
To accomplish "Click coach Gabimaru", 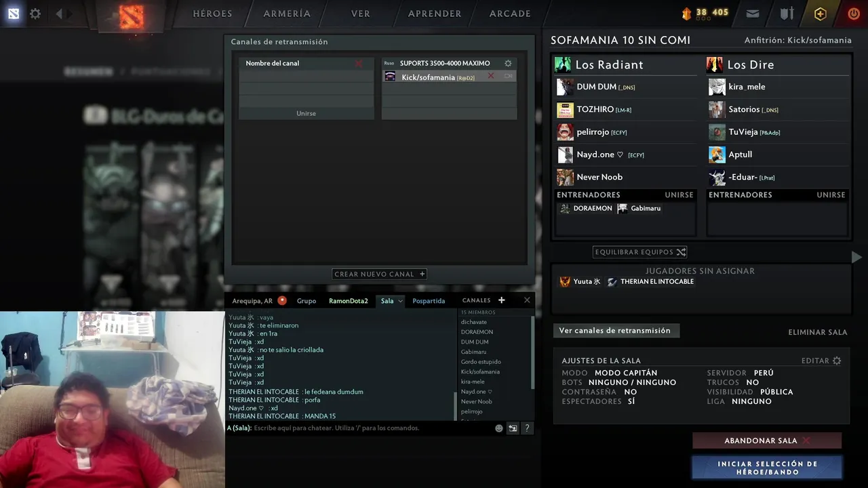I will (639, 209).
